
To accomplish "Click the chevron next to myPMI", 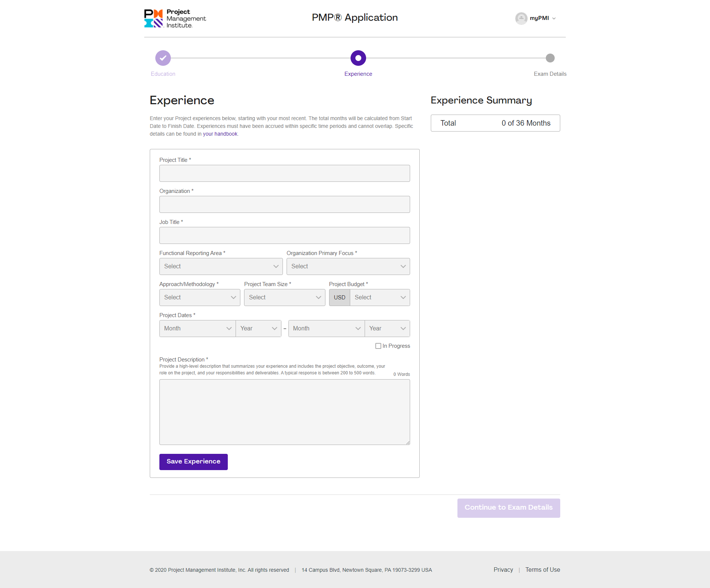I will (554, 18).
